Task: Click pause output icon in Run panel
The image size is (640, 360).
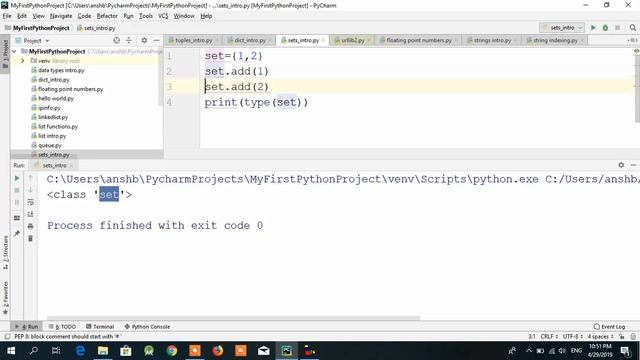Action: click(x=17, y=202)
